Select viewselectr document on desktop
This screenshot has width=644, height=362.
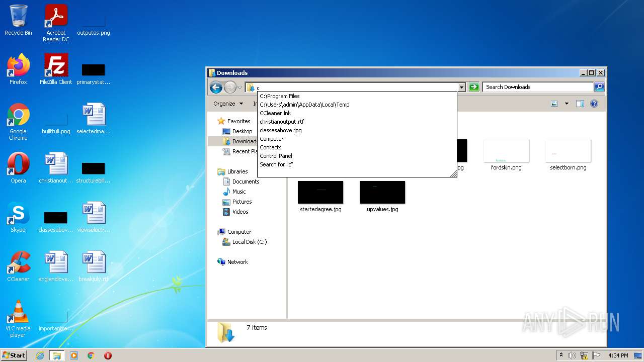coord(94,217)
